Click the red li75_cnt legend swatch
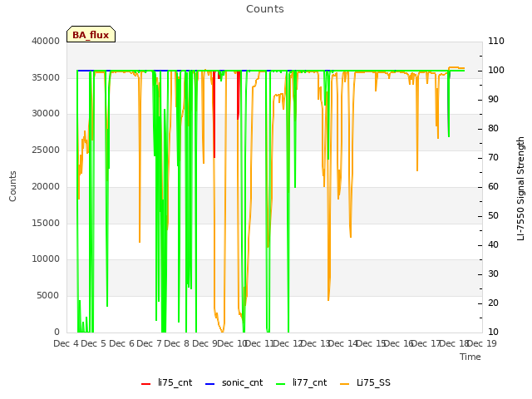Image resolution: width=532 pixels, height=399 pixels. tap(146, 384)
